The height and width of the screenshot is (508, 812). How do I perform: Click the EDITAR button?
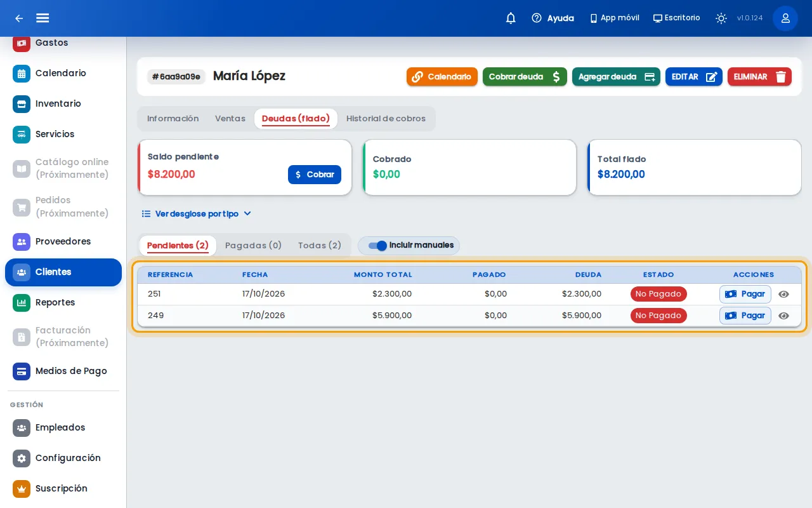pos(694,77)
